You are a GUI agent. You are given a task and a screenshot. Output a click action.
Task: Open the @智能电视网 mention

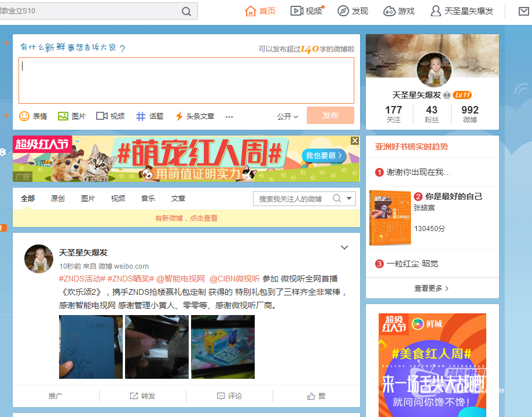(181, 279)
